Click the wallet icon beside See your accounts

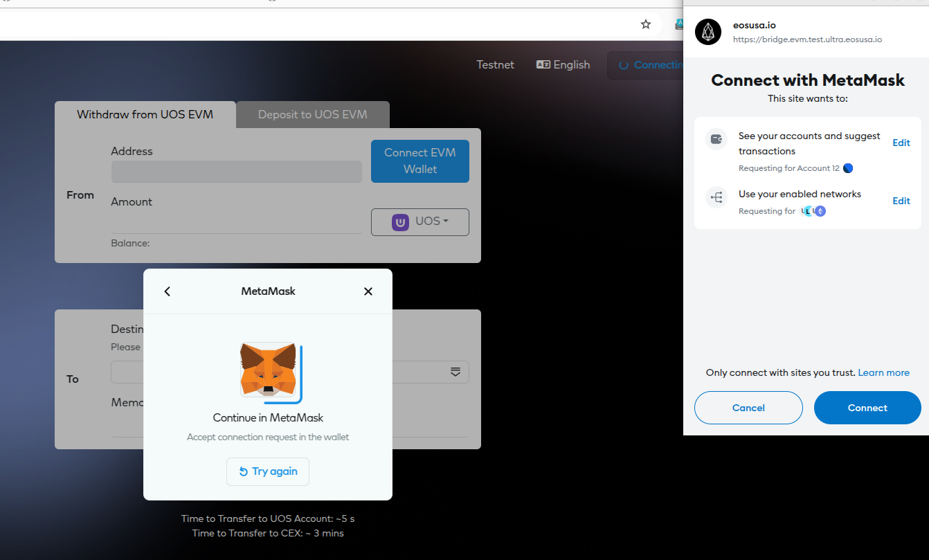[716, 139]
